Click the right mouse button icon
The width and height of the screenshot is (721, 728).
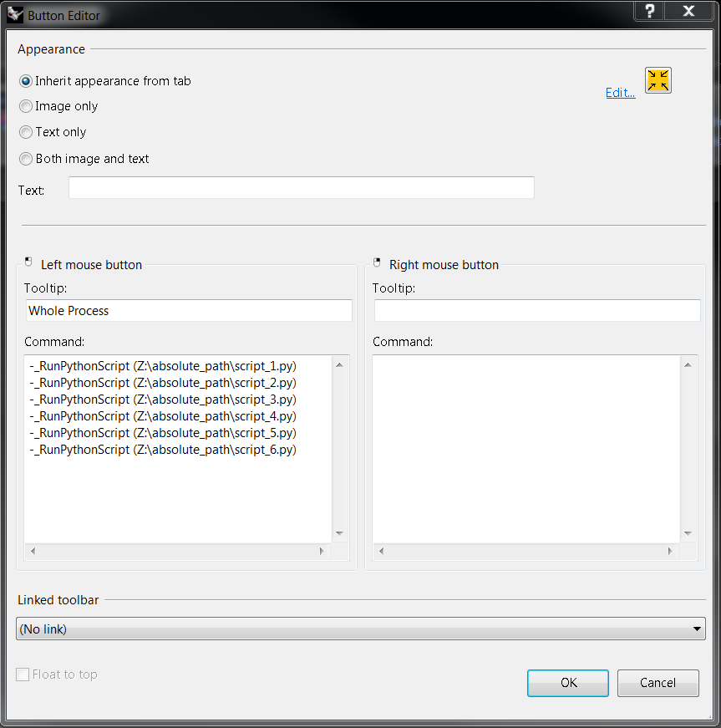(x=377, y=262)
